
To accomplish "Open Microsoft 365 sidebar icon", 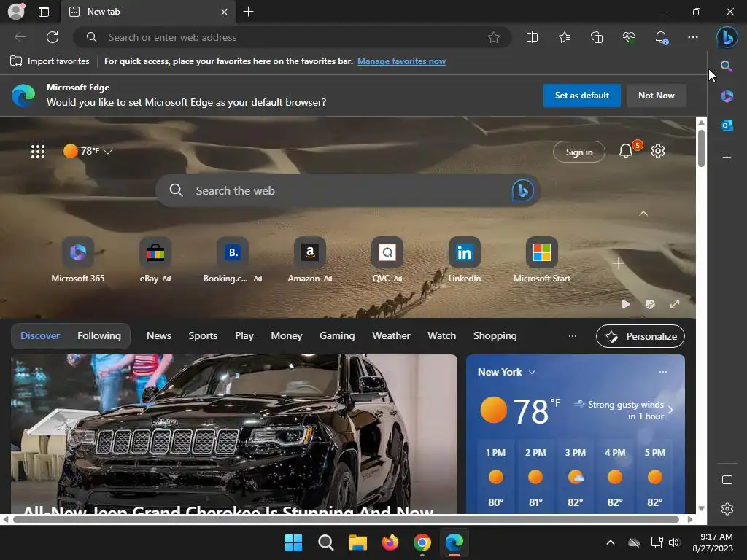I will 727,96.
